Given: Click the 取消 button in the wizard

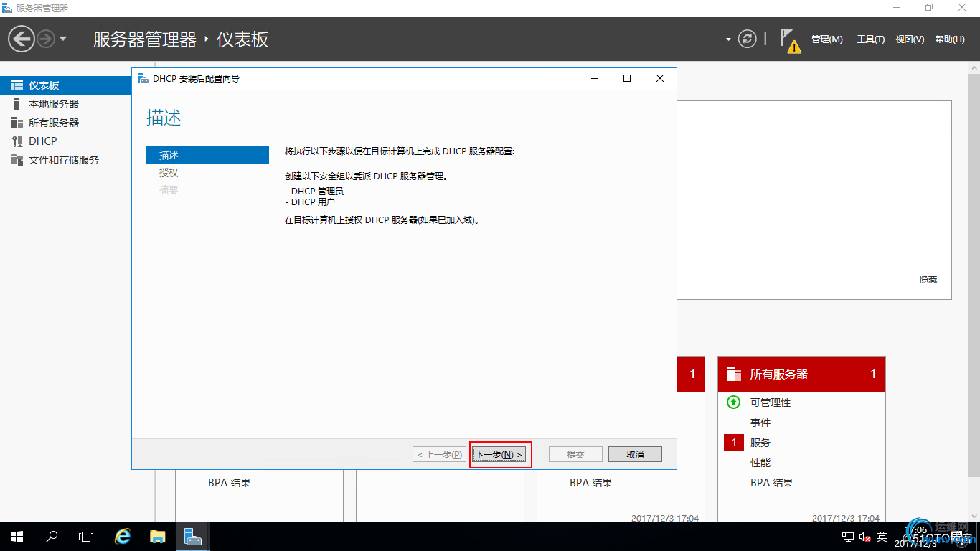Looking at the screenshot, I should [x=635, y=454].
